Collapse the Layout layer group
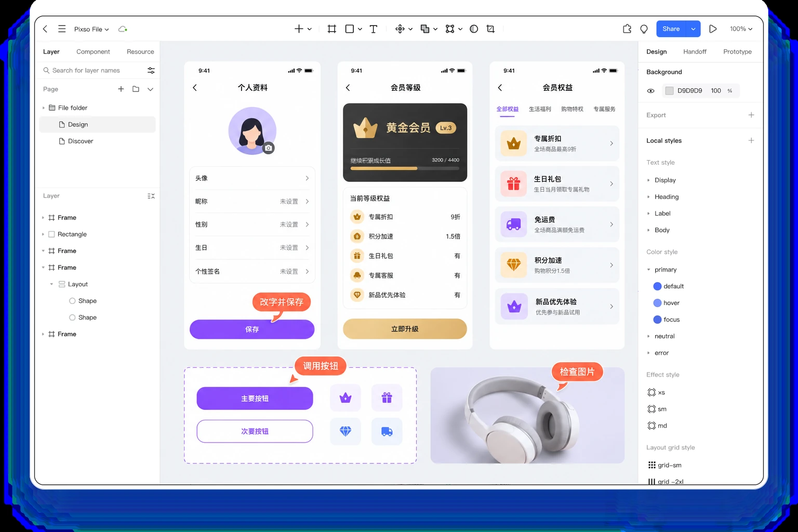 click(x=51, y=284)
